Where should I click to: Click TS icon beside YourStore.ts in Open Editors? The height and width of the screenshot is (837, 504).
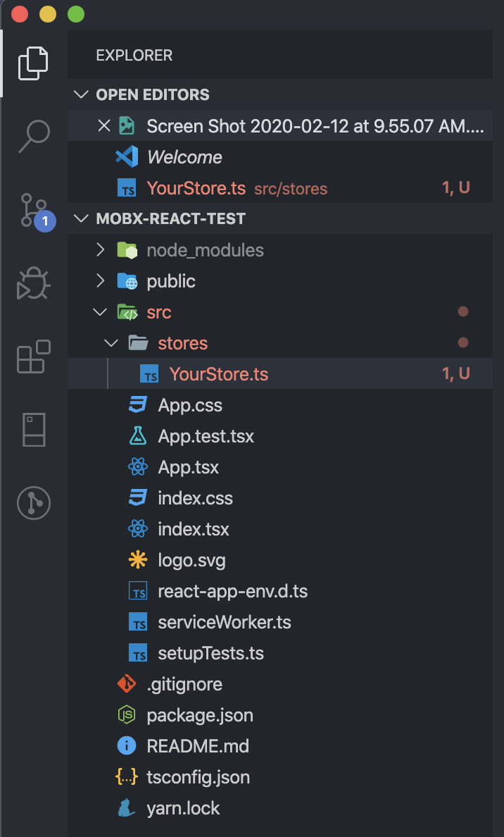[127, 188]
